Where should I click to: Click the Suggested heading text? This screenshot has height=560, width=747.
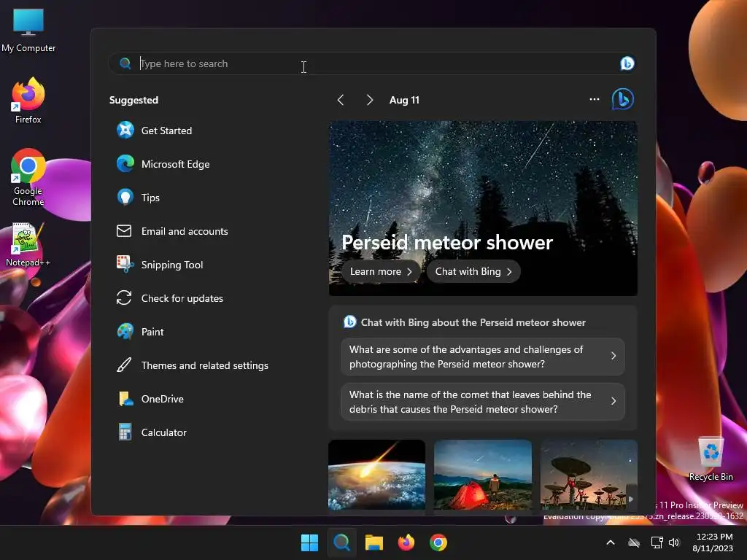(x=133, y=100)
